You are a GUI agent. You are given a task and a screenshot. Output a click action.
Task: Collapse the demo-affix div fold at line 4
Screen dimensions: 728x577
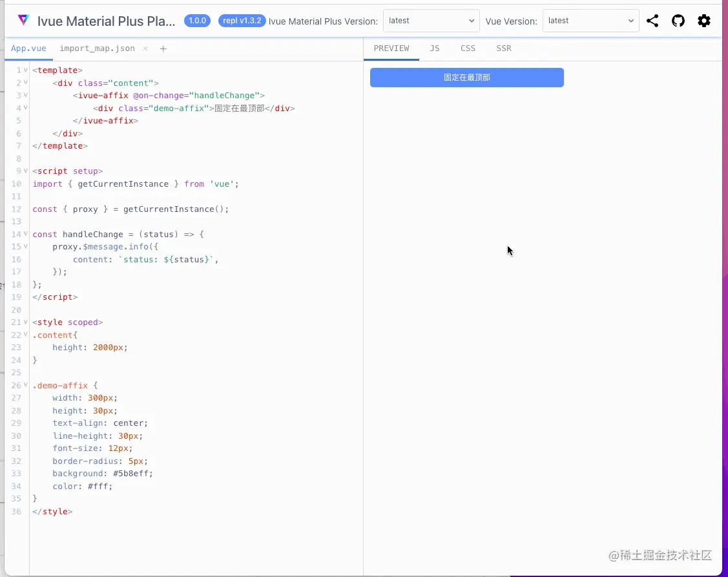pos(26,108)
